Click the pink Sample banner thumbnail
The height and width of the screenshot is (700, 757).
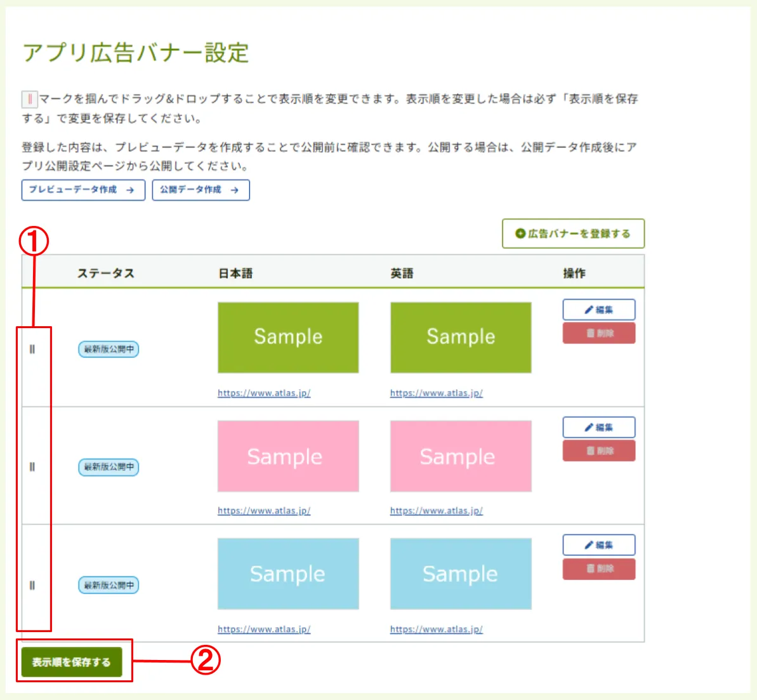click(x=288, y=456)
